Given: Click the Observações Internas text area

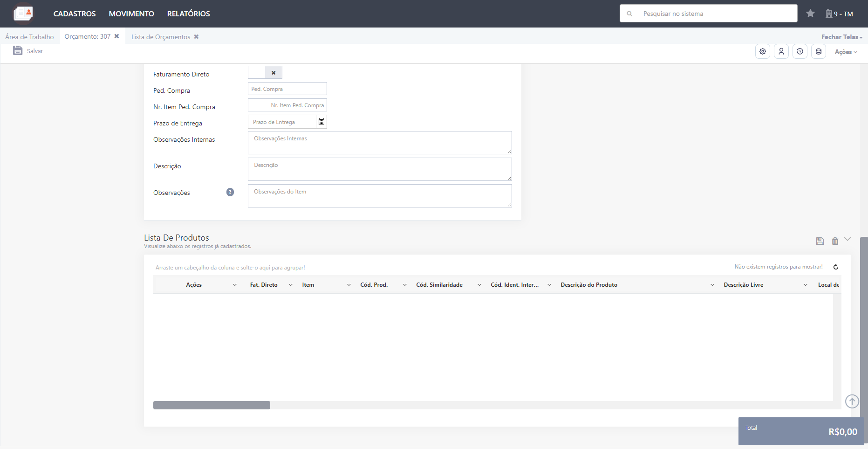Looking at the screenshot, I should pos(380,143).
